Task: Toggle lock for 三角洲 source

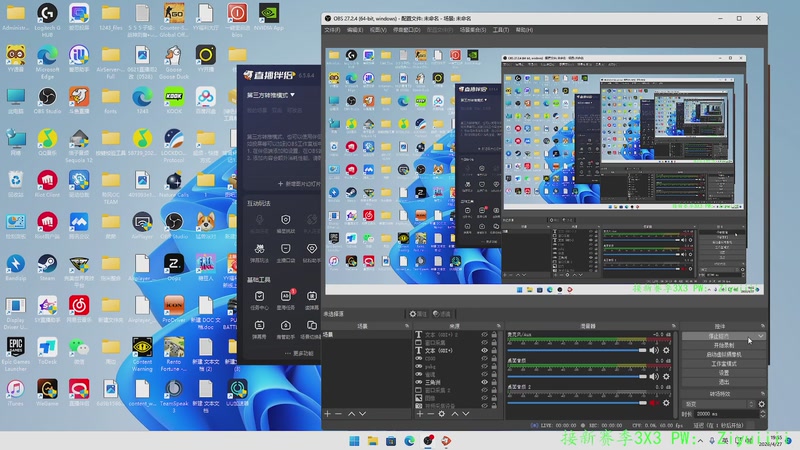Action: coord(494,382)
